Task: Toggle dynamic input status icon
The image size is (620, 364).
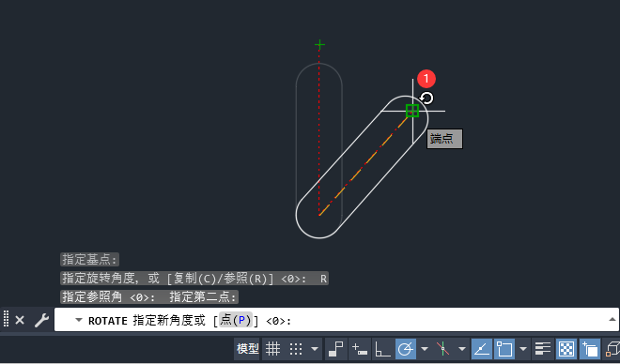Action: point(360,349)
